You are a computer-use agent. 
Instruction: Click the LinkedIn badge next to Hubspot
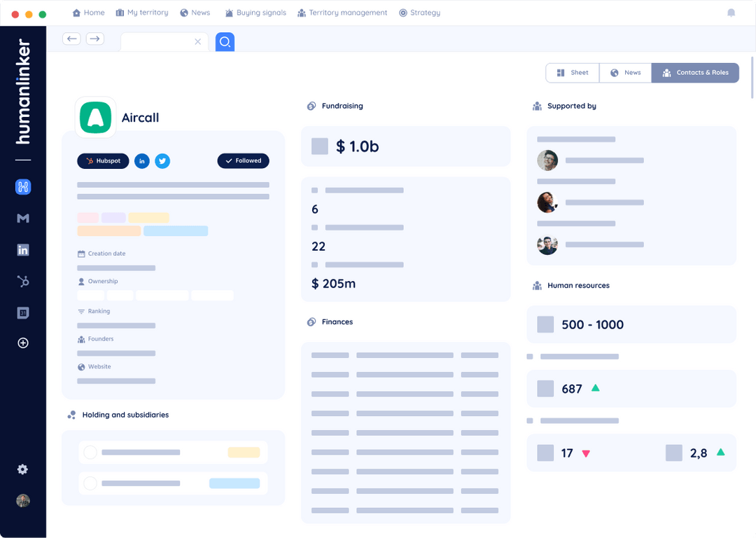tap(141, 161)
